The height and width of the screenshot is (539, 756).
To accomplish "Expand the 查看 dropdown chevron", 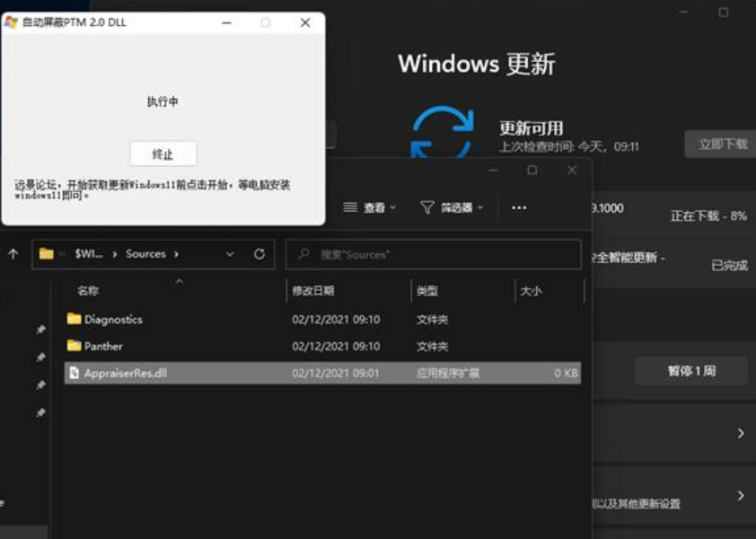I will (391, 205).
